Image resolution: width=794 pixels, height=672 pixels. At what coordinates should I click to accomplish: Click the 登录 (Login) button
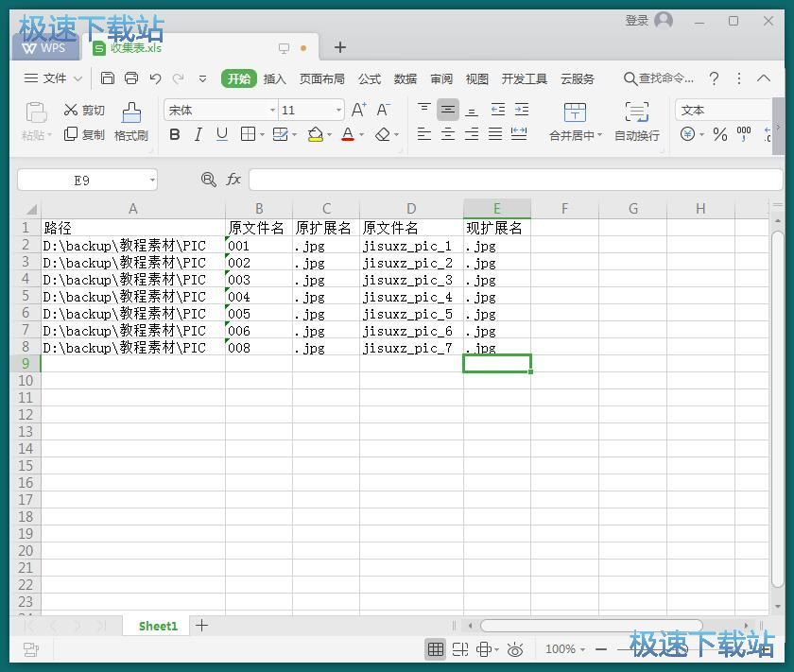[636, 21]
